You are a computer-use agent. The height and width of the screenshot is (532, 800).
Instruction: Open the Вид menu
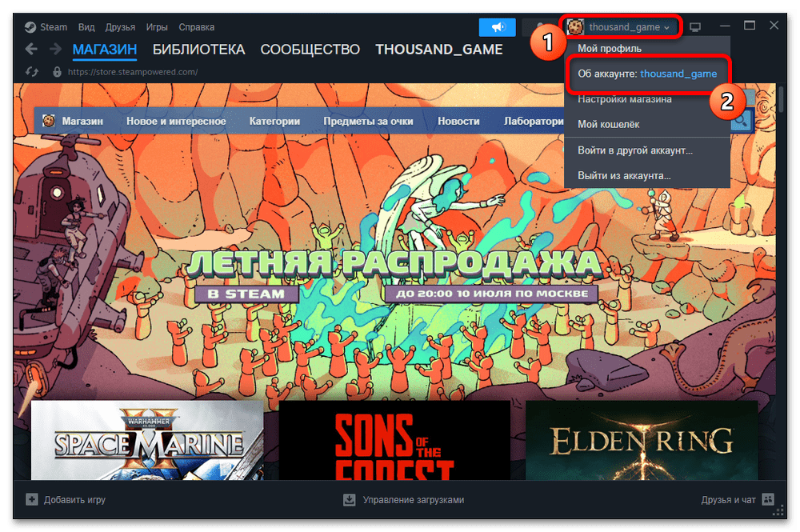pyautogui.click(x=86, y=27)
